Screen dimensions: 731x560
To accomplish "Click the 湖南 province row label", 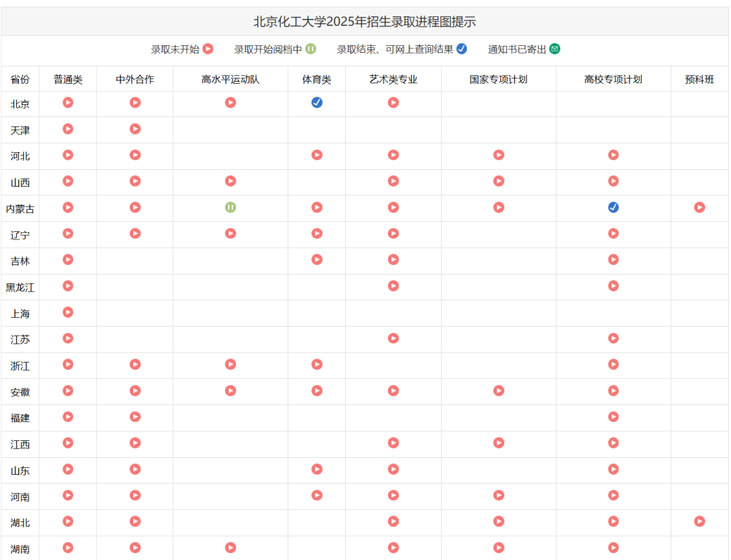I will pyautogui.click(x=20, y=549).
